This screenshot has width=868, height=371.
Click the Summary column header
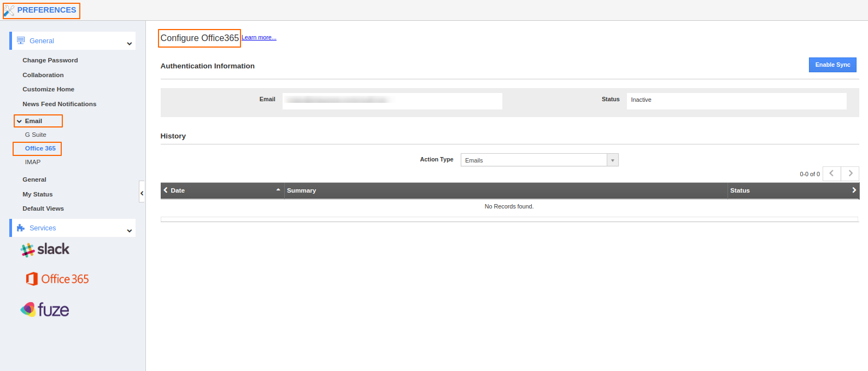click(x=302, y=190)
